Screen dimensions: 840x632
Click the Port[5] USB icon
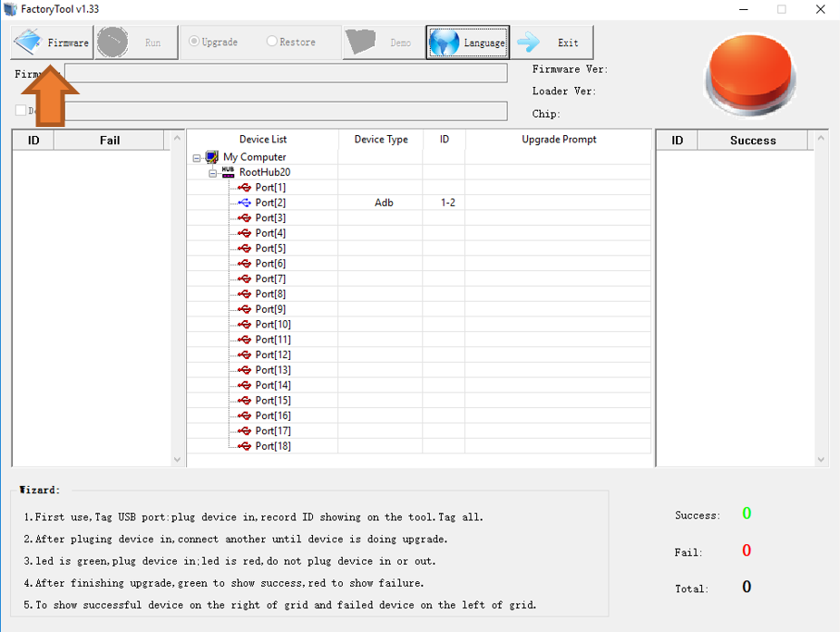[244, 248]
